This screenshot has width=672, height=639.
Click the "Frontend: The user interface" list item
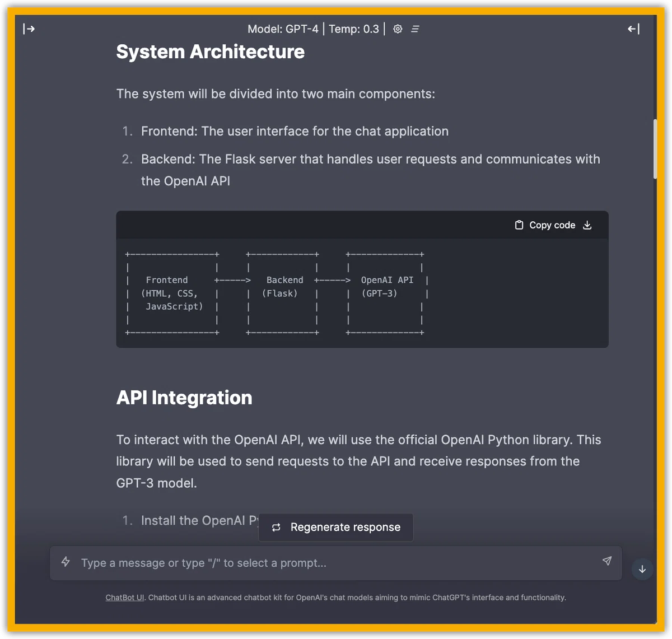295,132
